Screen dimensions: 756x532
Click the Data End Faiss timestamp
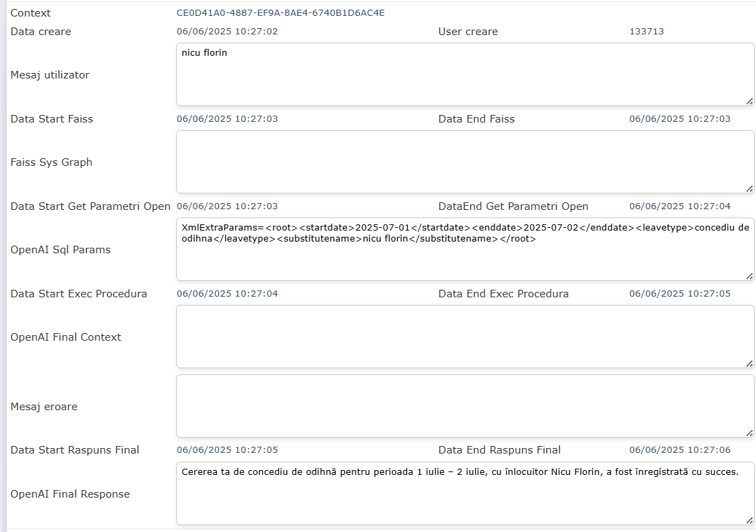pos(680,119)
